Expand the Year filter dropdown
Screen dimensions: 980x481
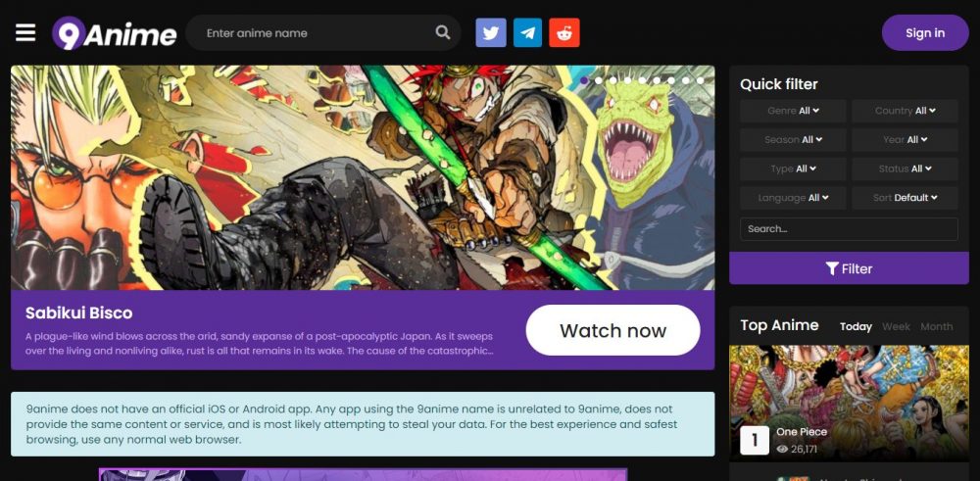click(x=905, y=140)
